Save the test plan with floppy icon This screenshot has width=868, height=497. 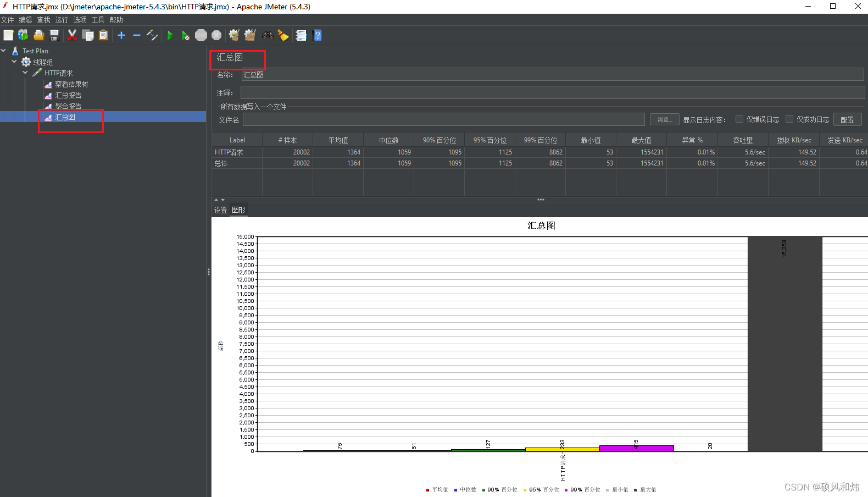pyautogui.click(x=54, y=35)
